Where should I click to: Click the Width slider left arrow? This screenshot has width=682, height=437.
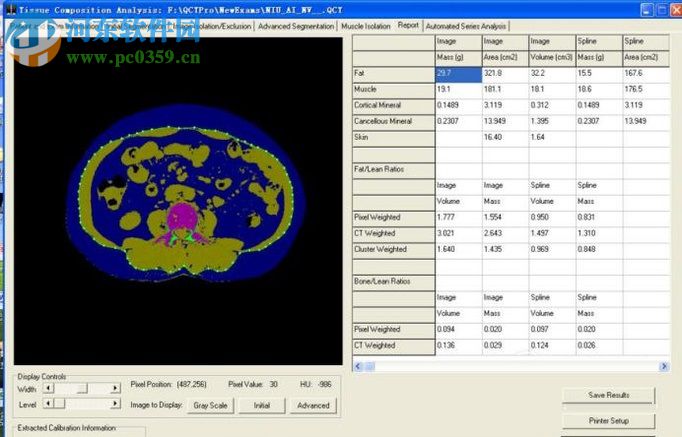(48, 388)
